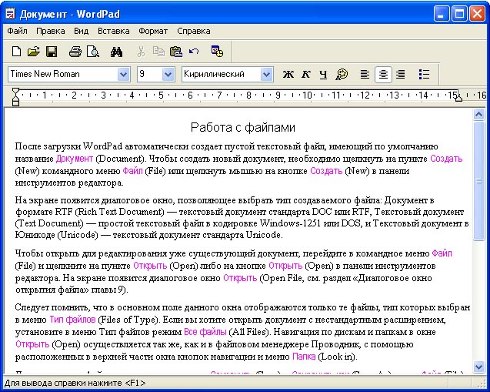Toggle bold formatting (Ж)
This screenshot has height=392, width=490.
pyautogui.click(x=288, y=74)
